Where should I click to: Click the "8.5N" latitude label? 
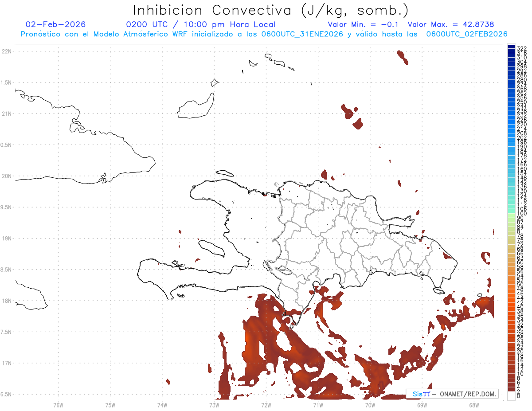click(x=7, y=270)
